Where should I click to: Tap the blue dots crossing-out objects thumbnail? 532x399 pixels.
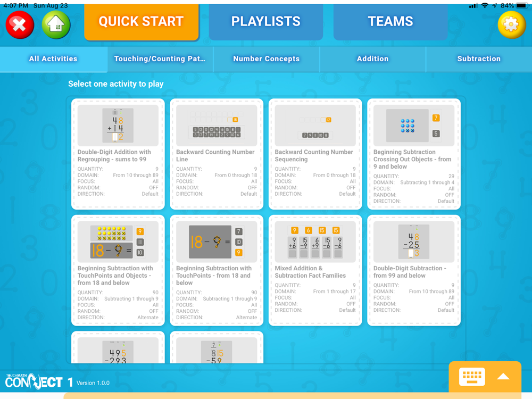[414, 126]
